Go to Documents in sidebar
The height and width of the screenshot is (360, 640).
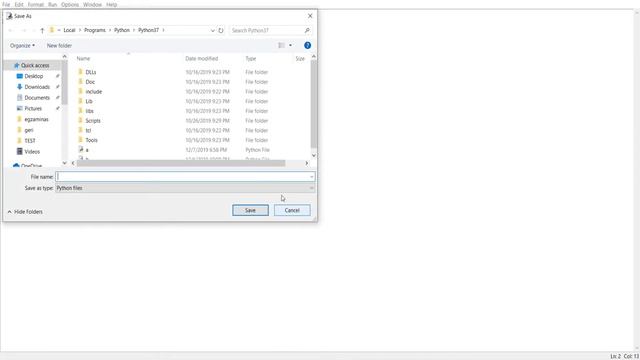tap(37, 98)
